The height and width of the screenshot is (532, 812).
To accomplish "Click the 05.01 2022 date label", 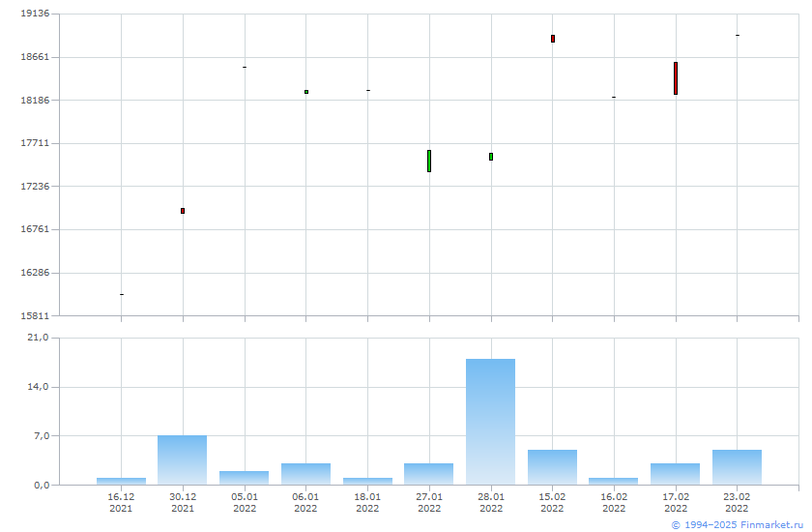I will point(245,502).
